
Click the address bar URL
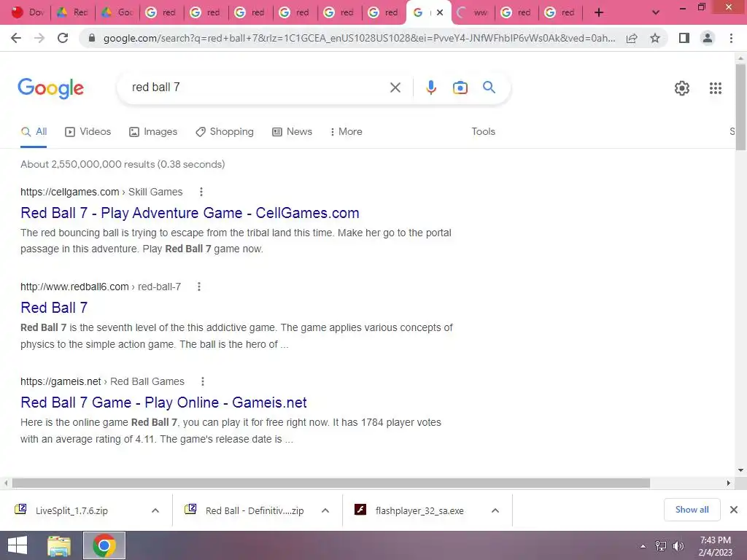359,38
